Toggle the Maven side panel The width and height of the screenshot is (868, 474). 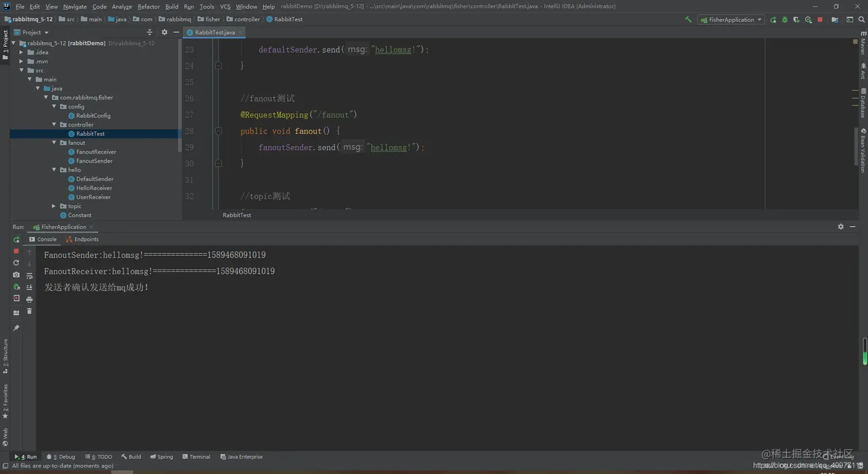pos(863,43)
